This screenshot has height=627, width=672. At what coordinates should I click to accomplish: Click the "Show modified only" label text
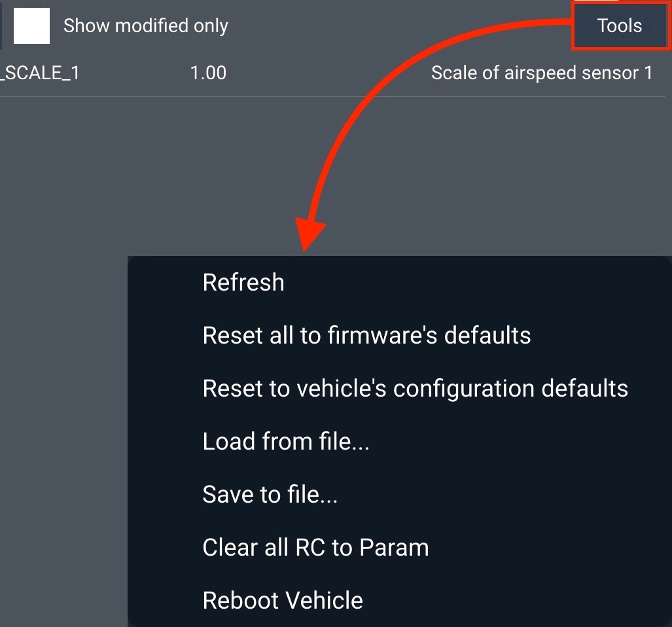pyautogui.click(x=145, y=26)
